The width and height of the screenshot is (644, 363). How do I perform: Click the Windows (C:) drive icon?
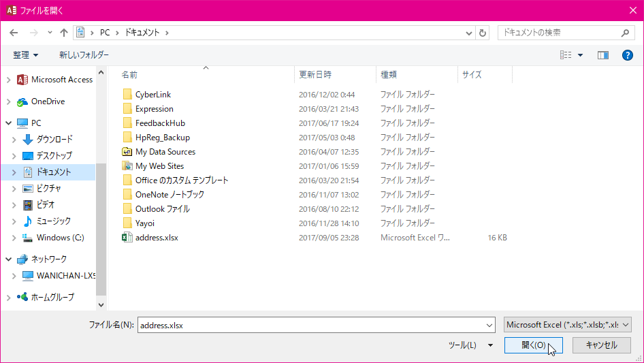pos(27,238)
